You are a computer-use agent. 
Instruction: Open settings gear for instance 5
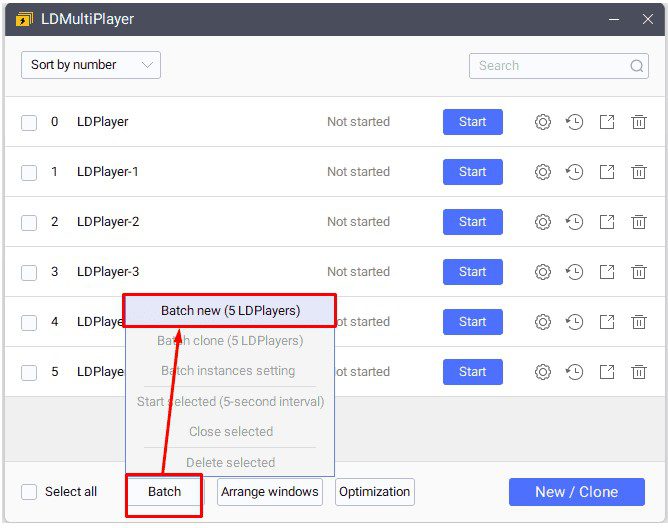[542, 372]
